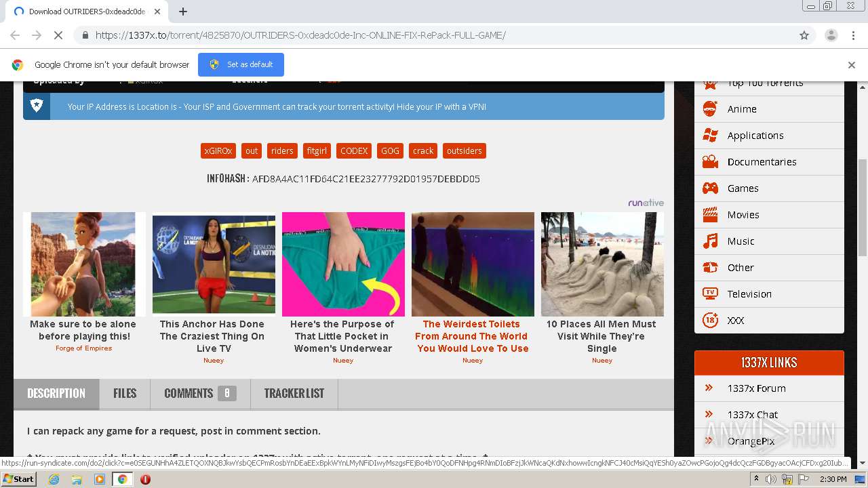This screenshot has width=868, height=488.
Task: Click the chevron icon beside 1337x Forum
Action: (x=709, y=388)
